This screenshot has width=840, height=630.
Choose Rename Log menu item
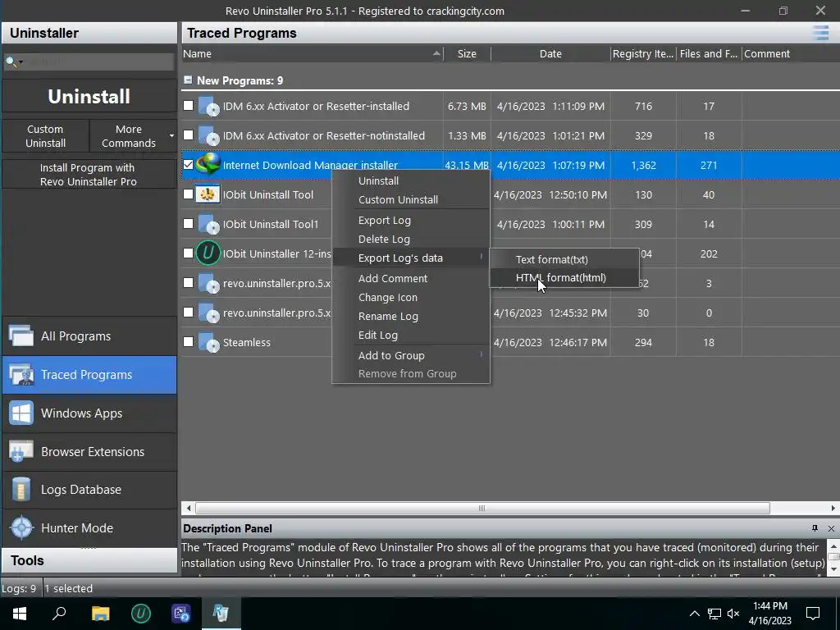(411, 317)
